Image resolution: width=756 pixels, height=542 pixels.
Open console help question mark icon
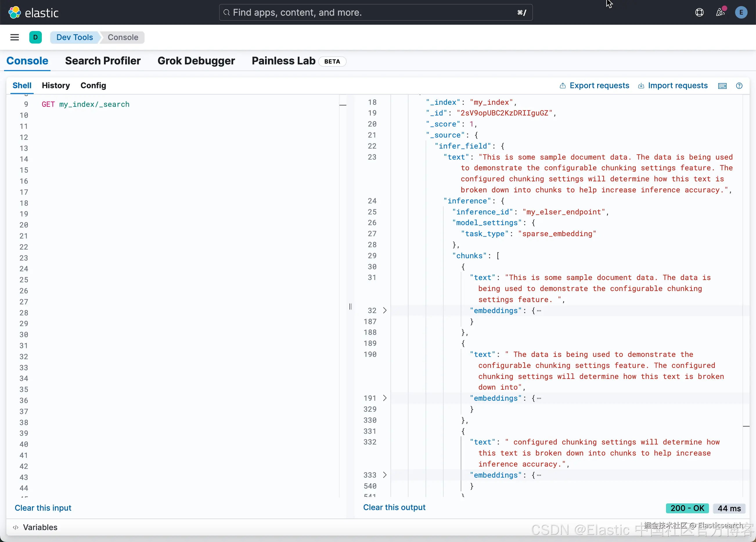[x=739, y=86]
